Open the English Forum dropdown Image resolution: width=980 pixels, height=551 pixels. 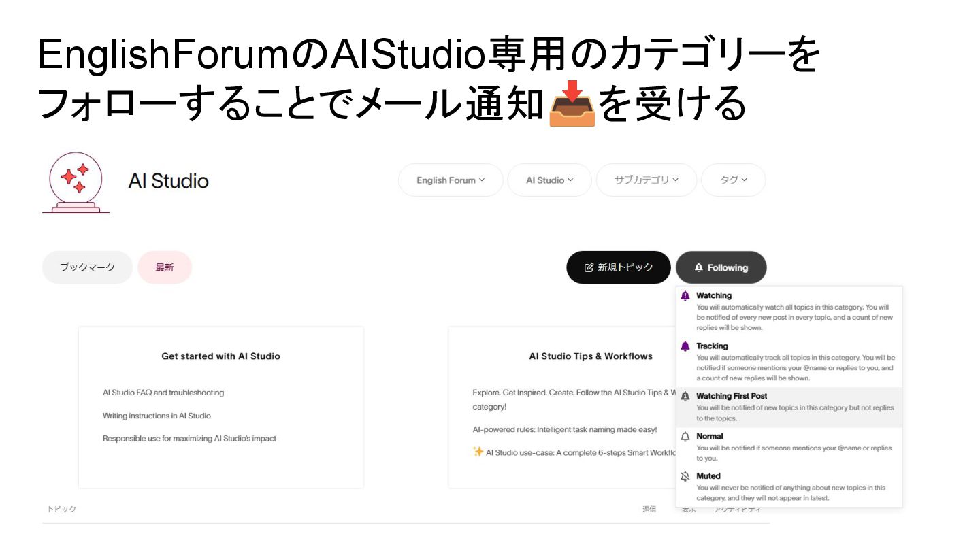[x=451, y=180]
